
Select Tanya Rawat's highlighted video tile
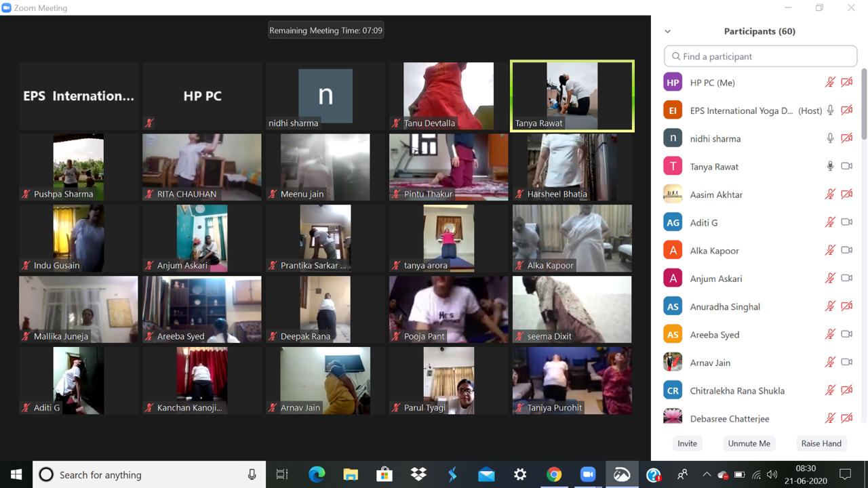click(572, 96)
